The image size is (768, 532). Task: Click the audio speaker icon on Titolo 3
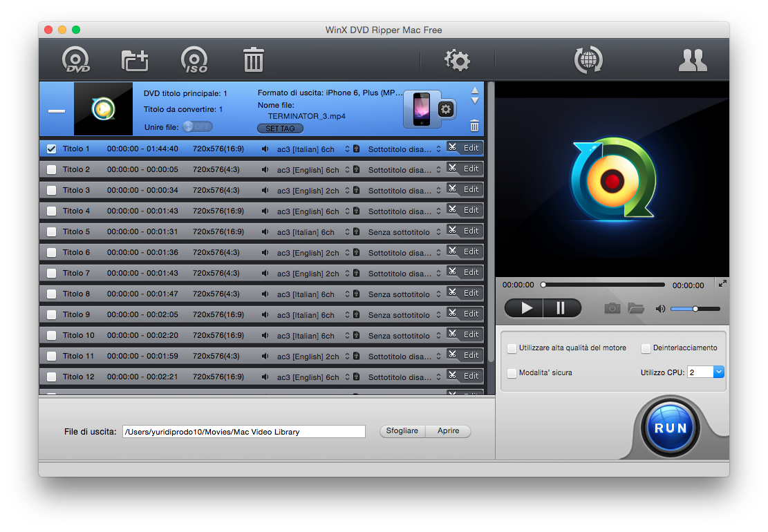click(265, 190)
